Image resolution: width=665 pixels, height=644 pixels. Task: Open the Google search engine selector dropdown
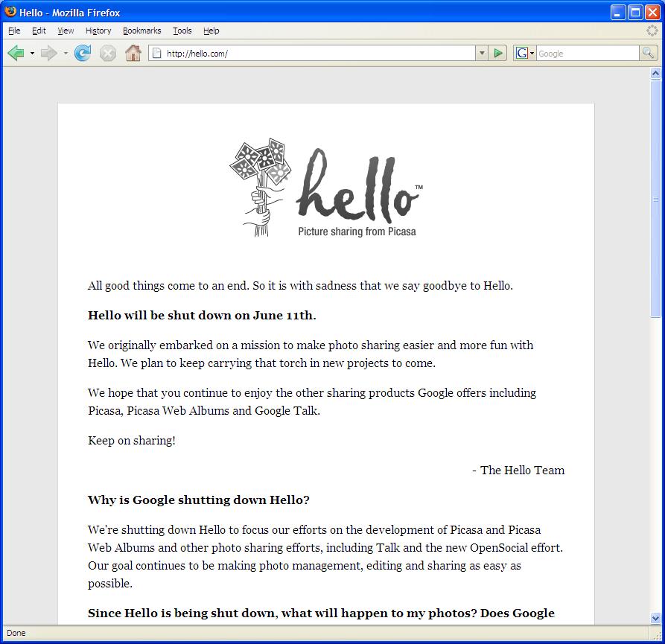tap(524, 54)
